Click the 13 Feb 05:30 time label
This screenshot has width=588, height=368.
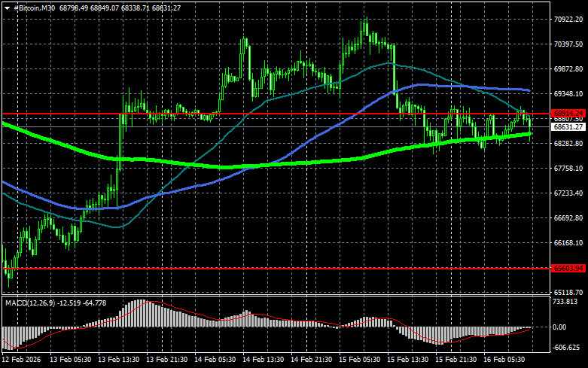[71, 360]
